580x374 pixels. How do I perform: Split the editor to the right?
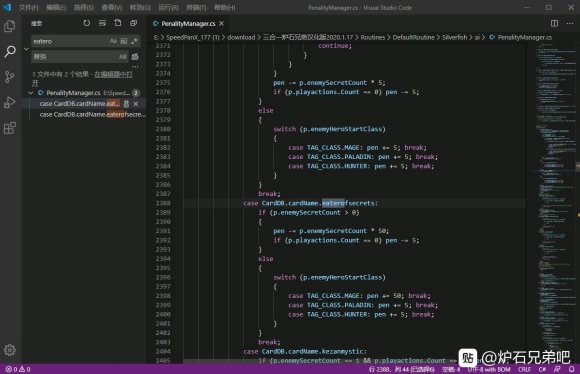[x=554, y=23]
